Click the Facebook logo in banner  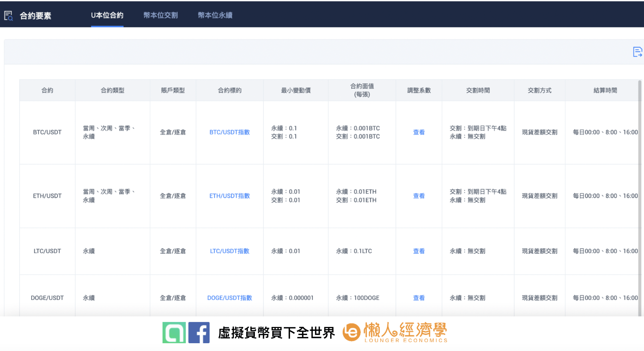click(199, 332)
